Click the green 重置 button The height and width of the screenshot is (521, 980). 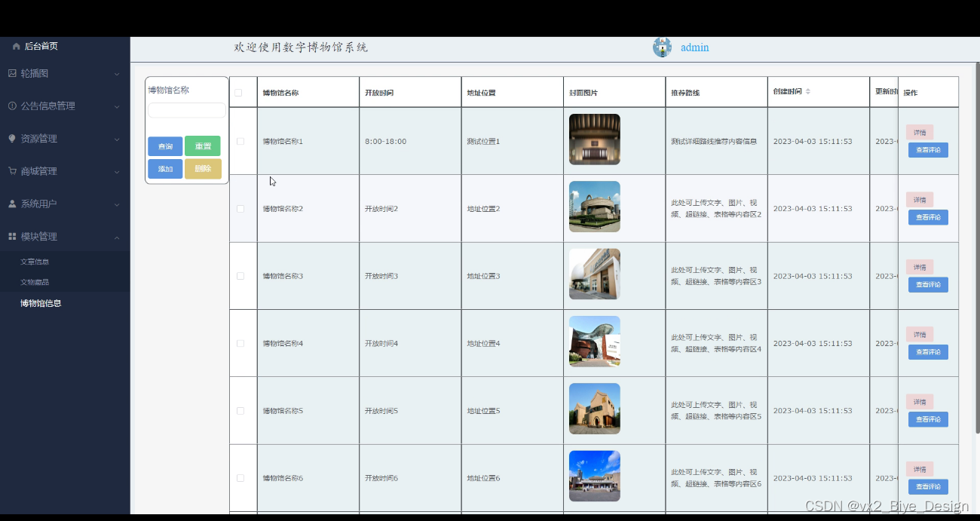(x=203, y=146)
